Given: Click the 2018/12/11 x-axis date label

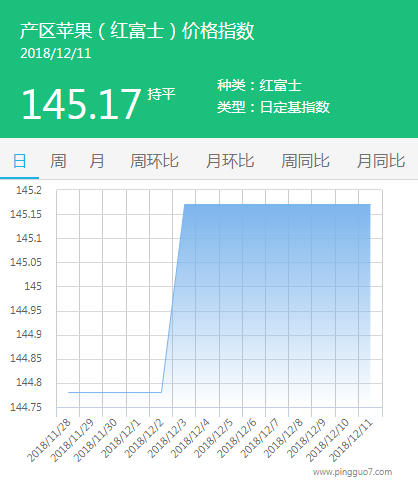Looking at the screenshot, I should click(352, 441).
